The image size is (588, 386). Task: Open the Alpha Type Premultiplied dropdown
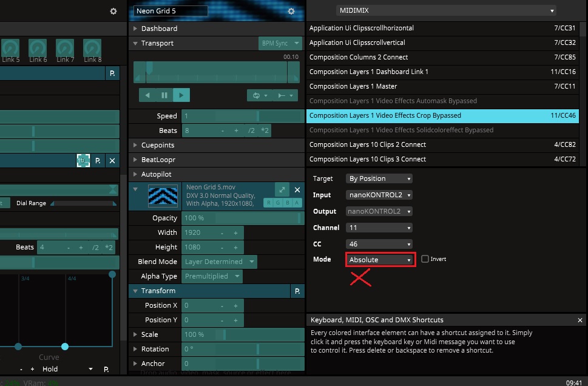coord(212,276)
